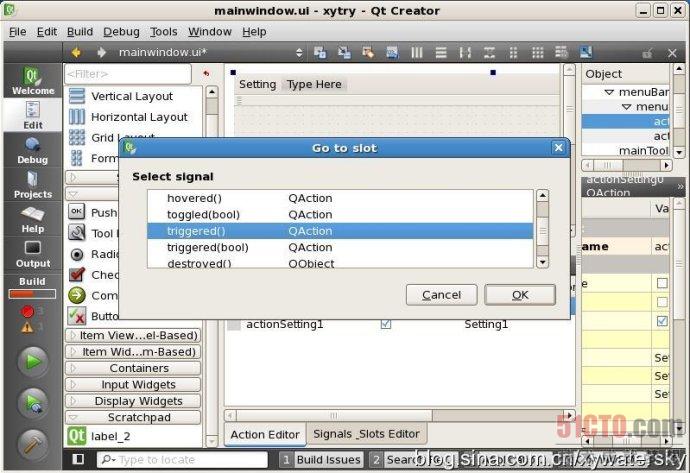Select toggled(bool) signal in list
Image resolution: width=690 pixels, height=473 pixels.
340,215
